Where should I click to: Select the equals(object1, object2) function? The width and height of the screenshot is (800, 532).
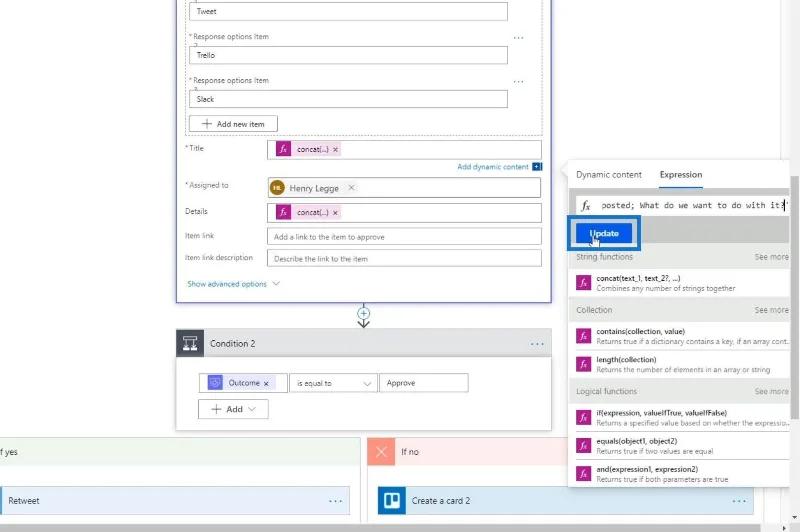click(682, 446)
